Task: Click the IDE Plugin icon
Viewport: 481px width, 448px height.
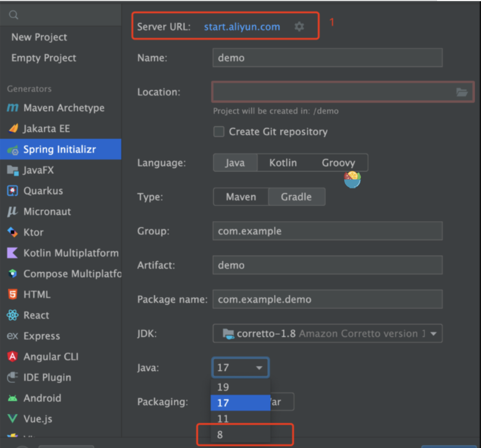Action: point(12,377)
